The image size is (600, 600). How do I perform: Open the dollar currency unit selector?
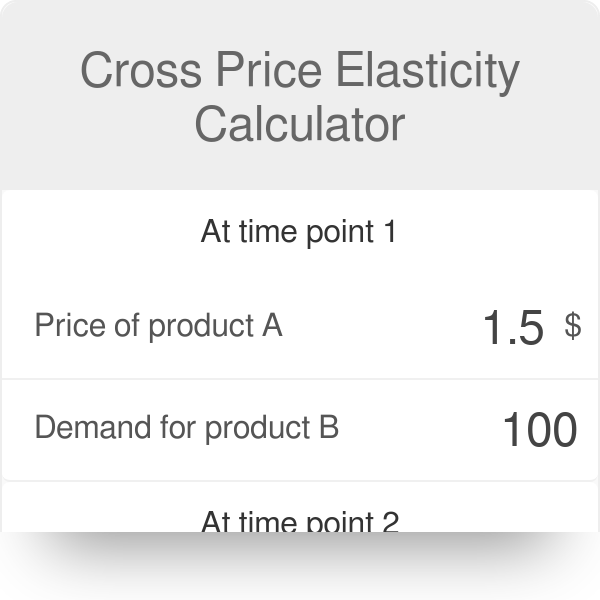[572, 325]
